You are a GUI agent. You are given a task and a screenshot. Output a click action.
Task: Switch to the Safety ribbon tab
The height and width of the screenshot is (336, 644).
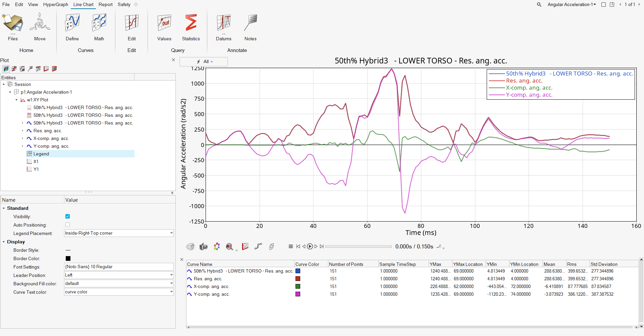coord(124,4)
